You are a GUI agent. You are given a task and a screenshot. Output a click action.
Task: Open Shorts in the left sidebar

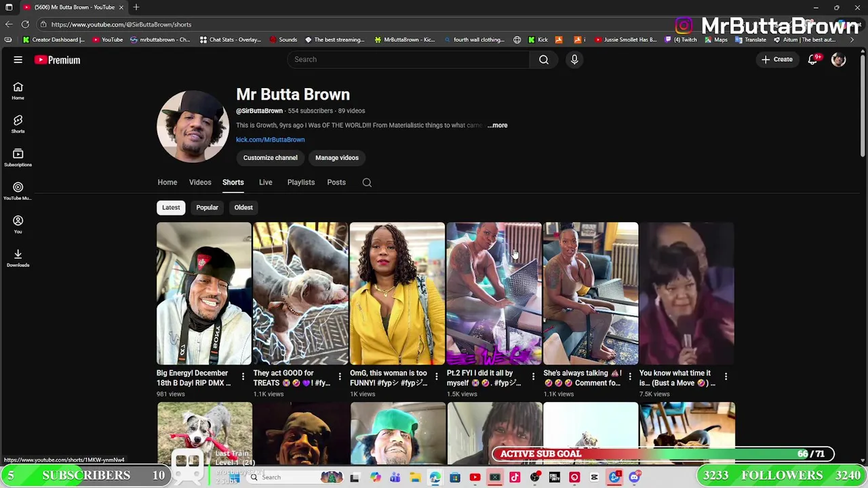point(18,124)
